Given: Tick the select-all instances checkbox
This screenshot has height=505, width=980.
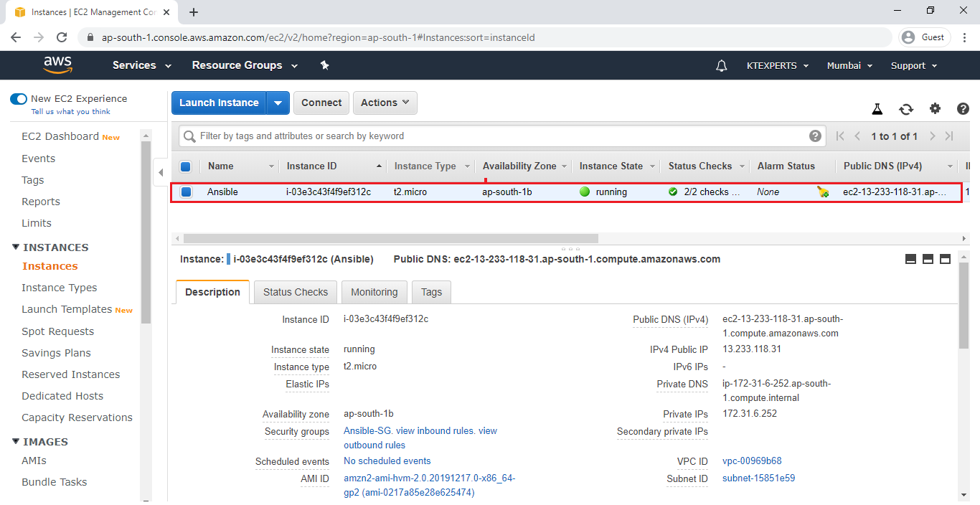Looking at the screenshot, I should [x=186, y=166].
